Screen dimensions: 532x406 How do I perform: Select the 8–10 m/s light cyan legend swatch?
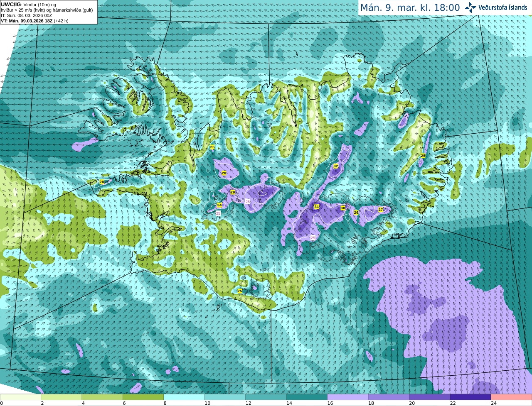pos(184,397)
